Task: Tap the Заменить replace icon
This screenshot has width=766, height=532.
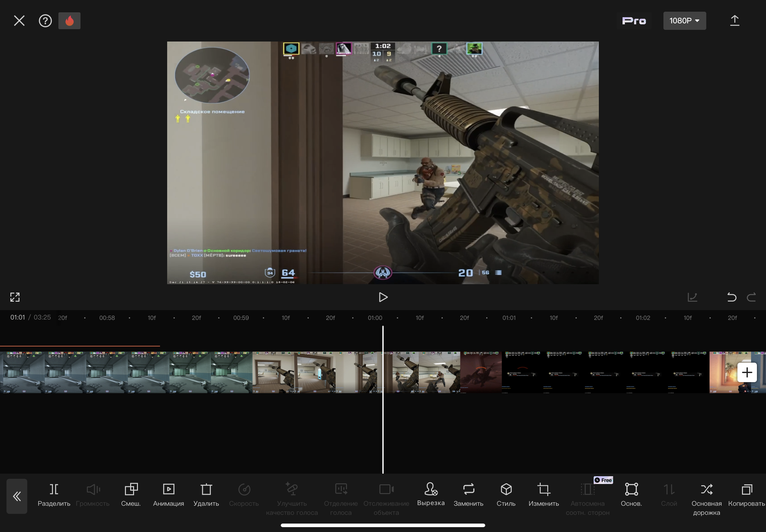Action: (x=468, y=495)
